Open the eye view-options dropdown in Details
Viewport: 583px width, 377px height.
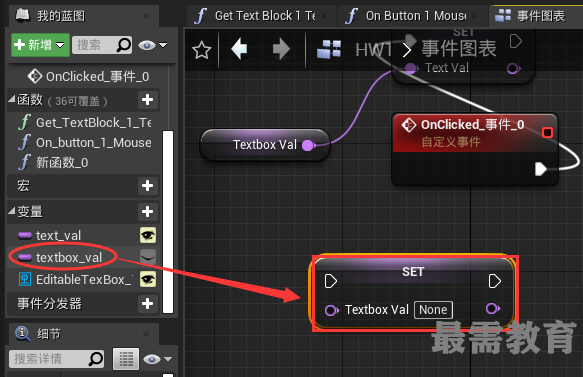click(157, 359)
